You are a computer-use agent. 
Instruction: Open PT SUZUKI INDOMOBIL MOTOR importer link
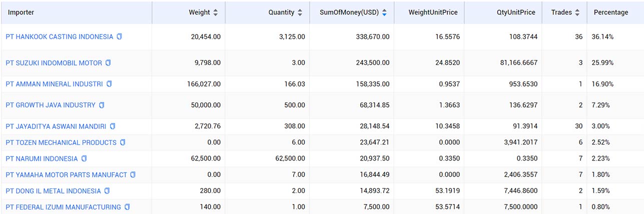(x=54, y=63)
